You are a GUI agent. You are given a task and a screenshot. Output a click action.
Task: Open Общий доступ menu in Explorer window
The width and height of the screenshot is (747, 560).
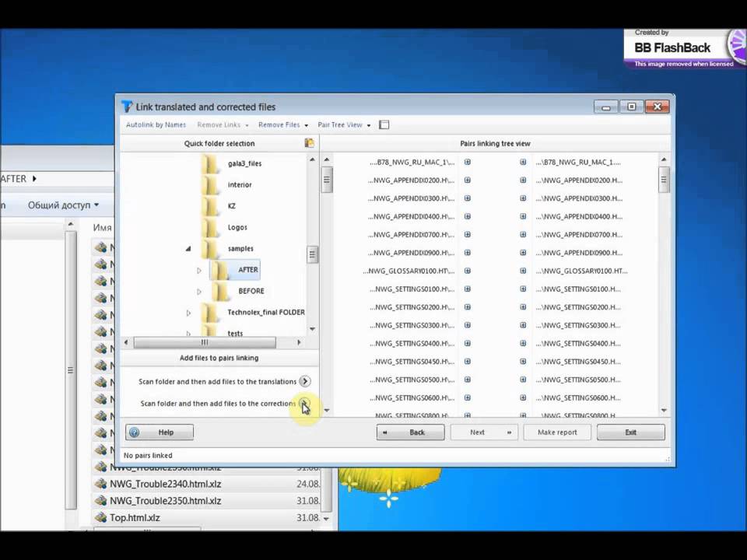[63, 205]
